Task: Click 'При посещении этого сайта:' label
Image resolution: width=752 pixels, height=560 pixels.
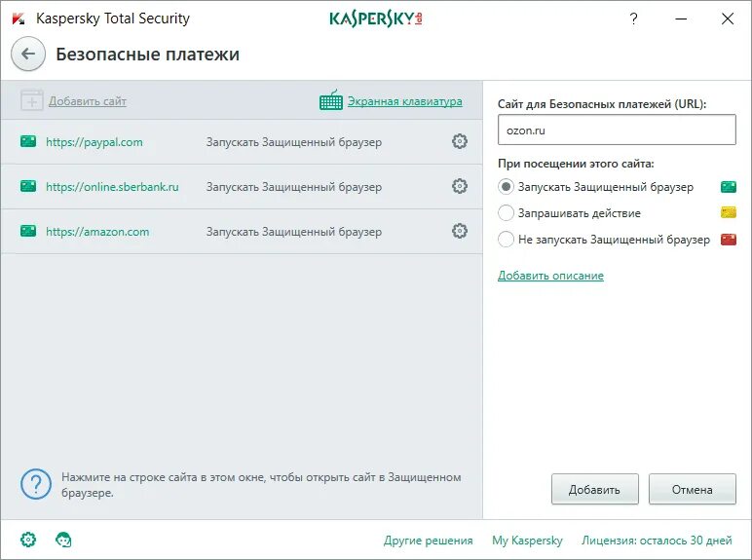Action: pyautogui.click(x=576, y=164)
